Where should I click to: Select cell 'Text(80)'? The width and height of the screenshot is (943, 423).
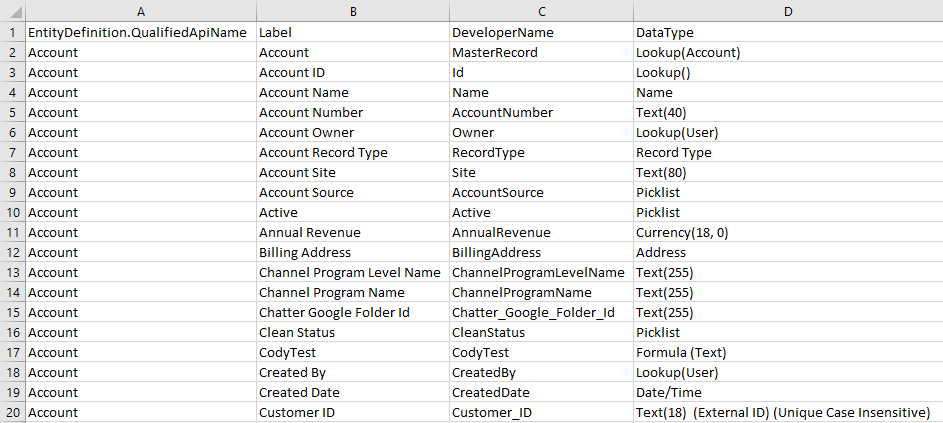click(788, 172)
